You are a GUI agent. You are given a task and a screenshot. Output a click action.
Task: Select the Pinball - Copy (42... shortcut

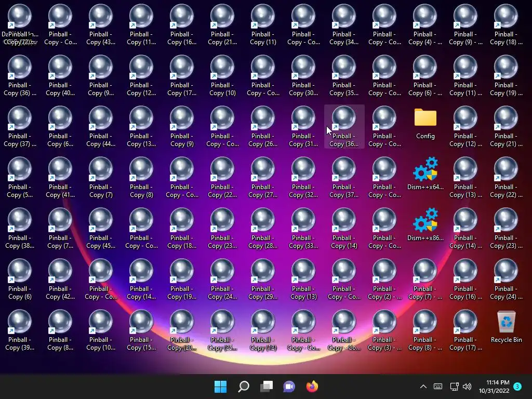coord(60,280)
